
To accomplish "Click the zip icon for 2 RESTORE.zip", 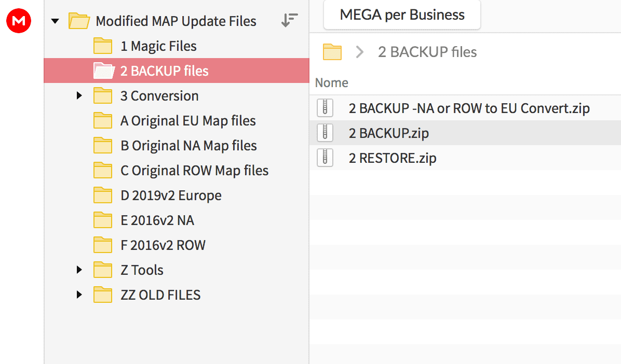I will pos(325,158).
